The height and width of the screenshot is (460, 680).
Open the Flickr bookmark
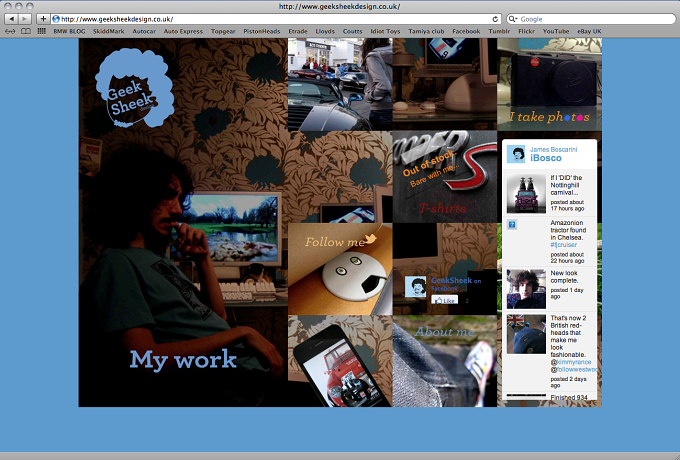[x=526, y=31]
